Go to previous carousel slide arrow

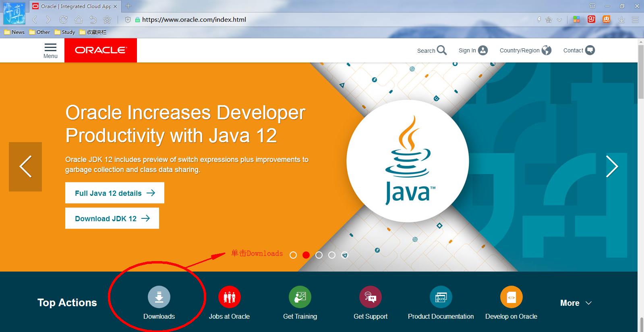point(25,166)
